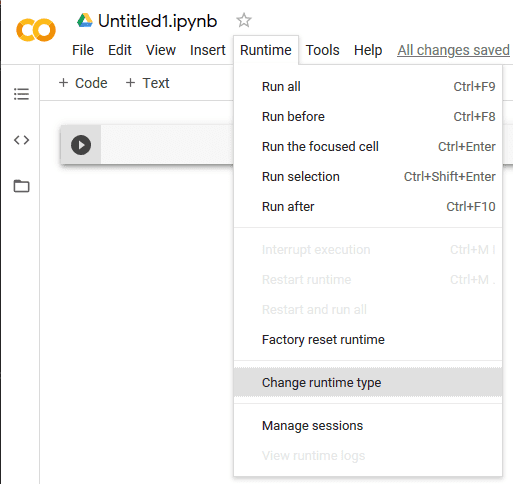The height and width of the screenshot is (484, 513).
Task: Click the All changes saved link
Action: [x=453, y=50]
